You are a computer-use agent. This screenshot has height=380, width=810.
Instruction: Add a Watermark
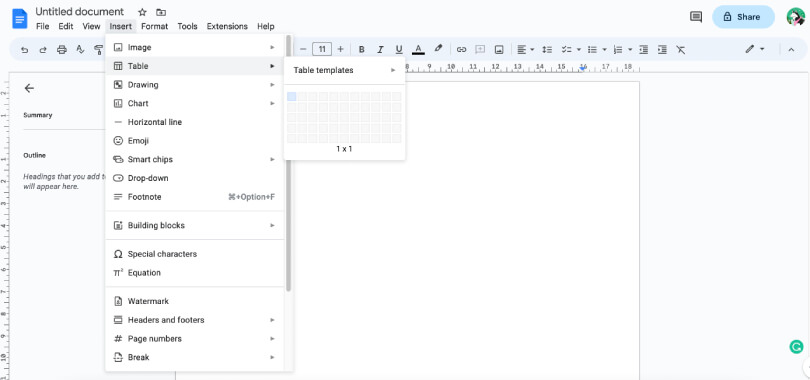[x=195, y=301]
